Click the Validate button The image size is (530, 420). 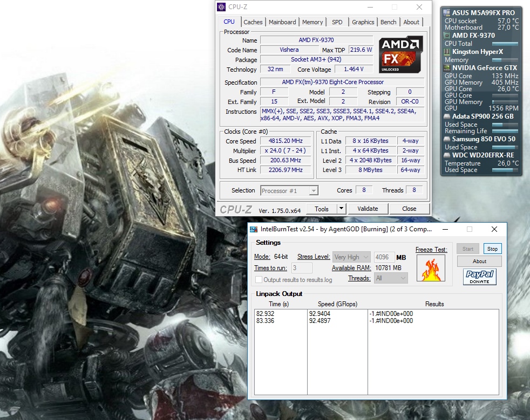pyautogui.click(x=368, y=209)
